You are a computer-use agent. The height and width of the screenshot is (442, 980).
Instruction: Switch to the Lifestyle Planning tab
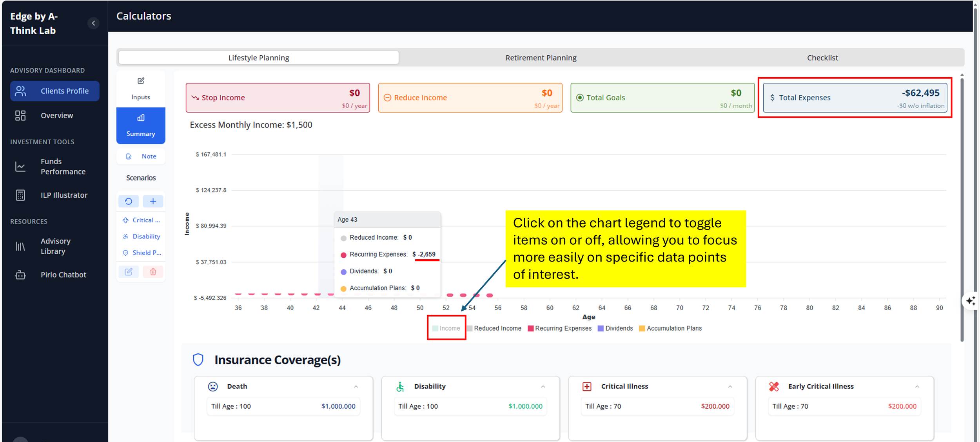click(x=259, y=58)
